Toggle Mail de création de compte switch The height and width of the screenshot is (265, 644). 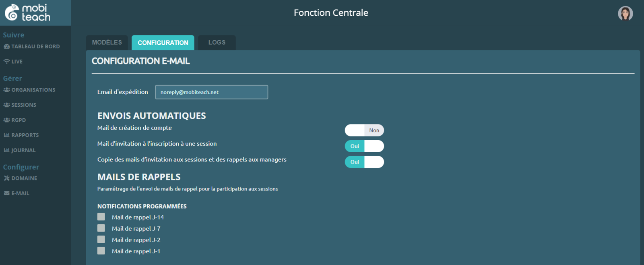click(364, 130)
